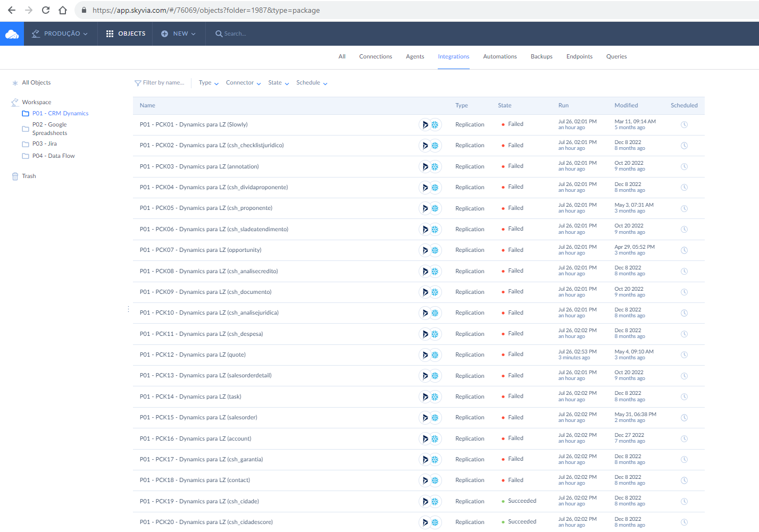
Task: Click the Skyvia cloud logo icon
Action: 12,34
